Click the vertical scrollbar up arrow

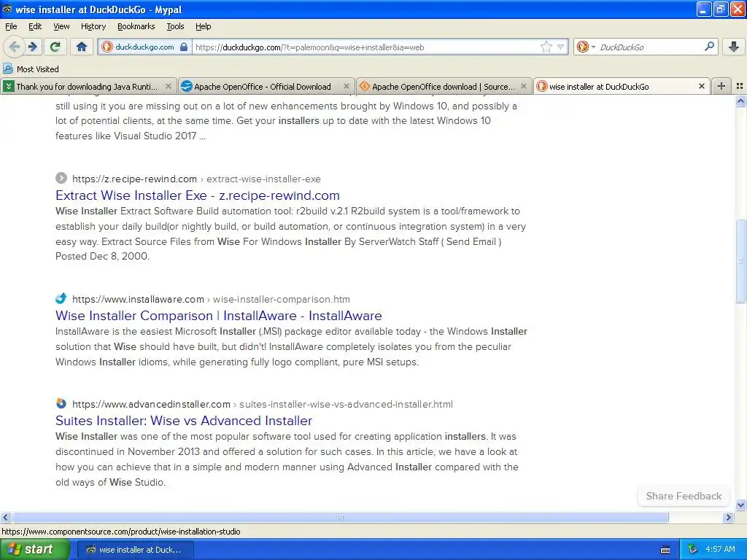pos(740,101)
